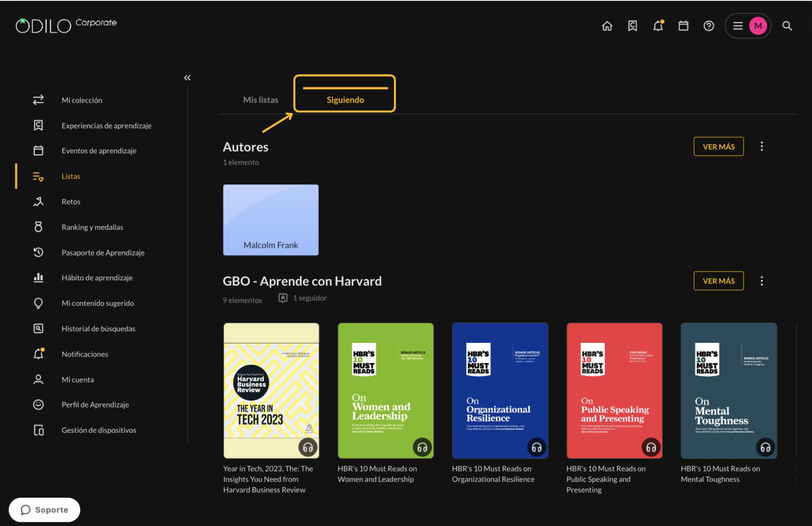Open Women and Leadership book cover
The image size is (812, 526).
pyautogui.click(x=386, y=391)
